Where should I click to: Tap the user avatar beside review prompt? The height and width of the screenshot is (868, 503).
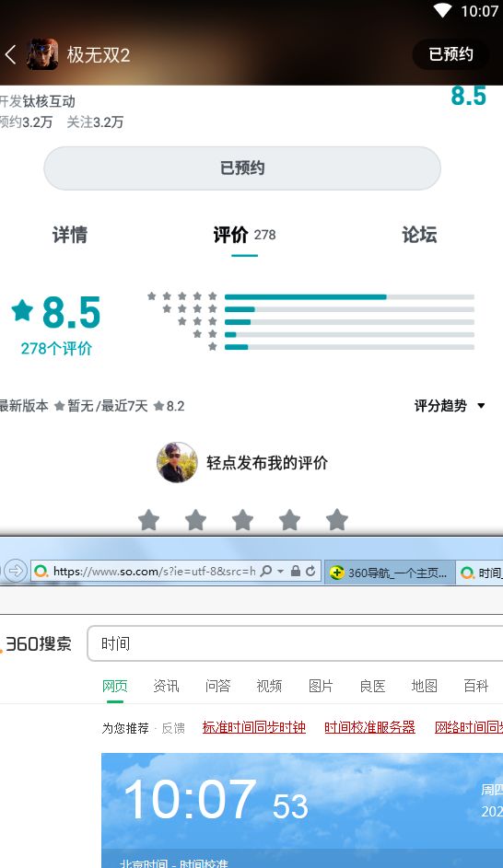pos(177,462)
